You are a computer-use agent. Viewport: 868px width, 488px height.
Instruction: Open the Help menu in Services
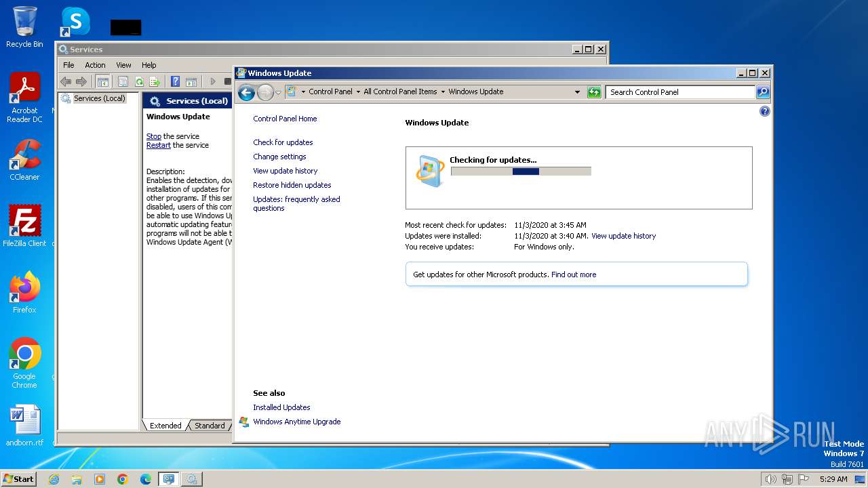pyautogui.click(x=149, y=65)
